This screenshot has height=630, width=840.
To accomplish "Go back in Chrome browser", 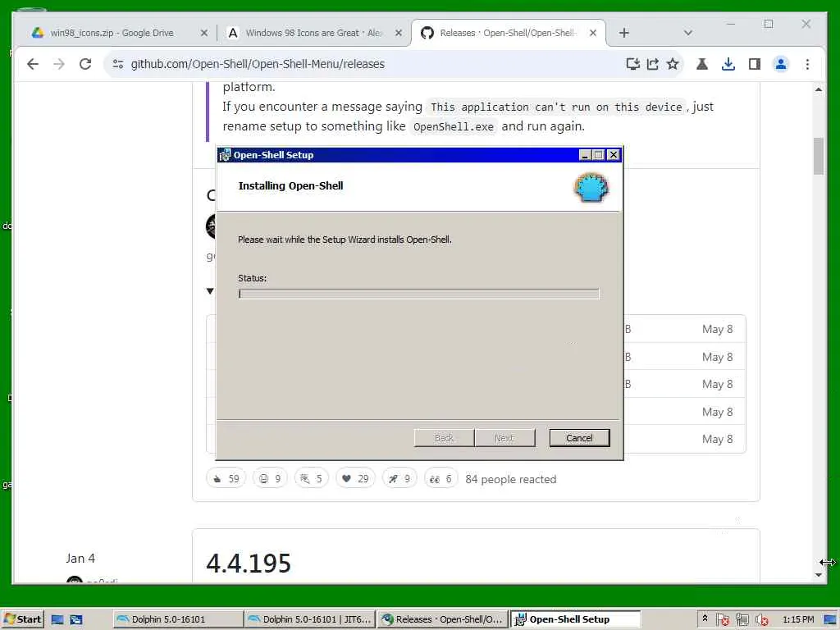I will tap(33, 64).
